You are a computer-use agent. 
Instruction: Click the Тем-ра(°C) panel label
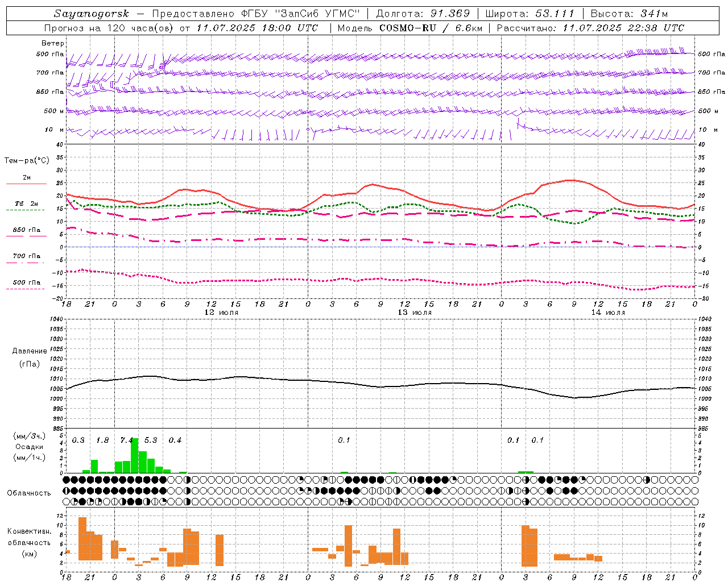[27, 161]
